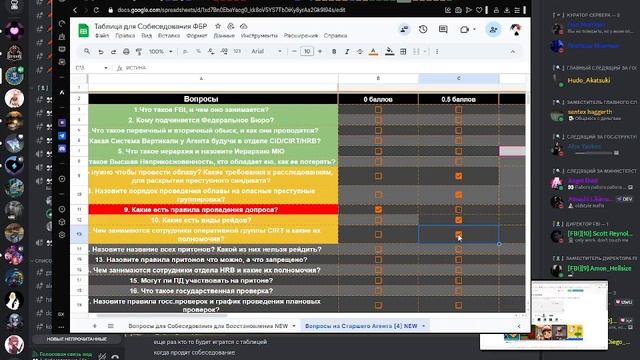Image resolution: width=640 pixels, height=360 pixels.
Task: Click the share people button
Action: click(x=493, y=29)
